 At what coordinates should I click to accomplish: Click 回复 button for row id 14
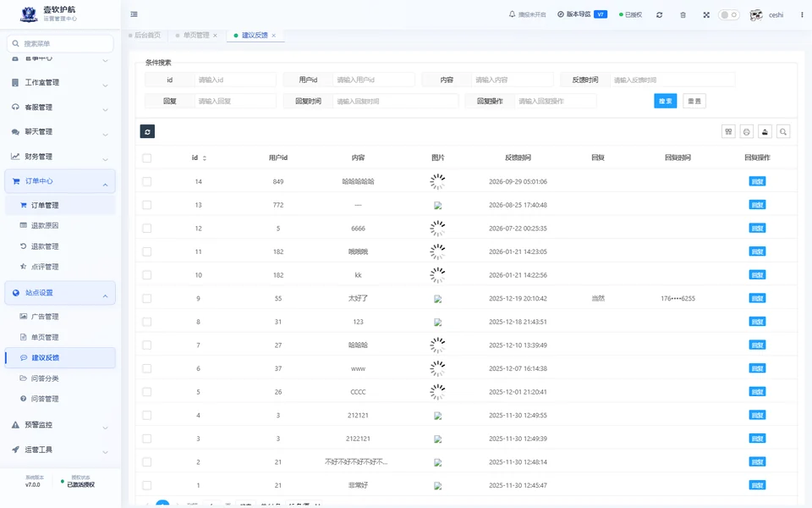[x=757, y=181]
